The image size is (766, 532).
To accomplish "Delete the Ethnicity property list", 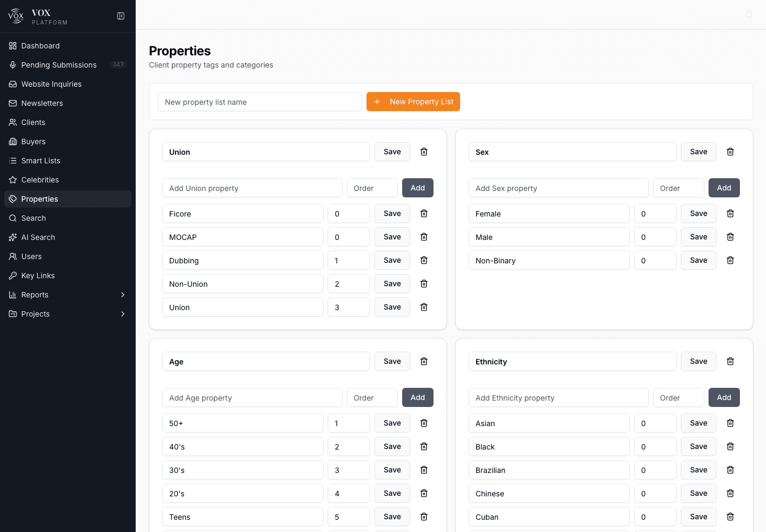I will click(x=730, y=361).
